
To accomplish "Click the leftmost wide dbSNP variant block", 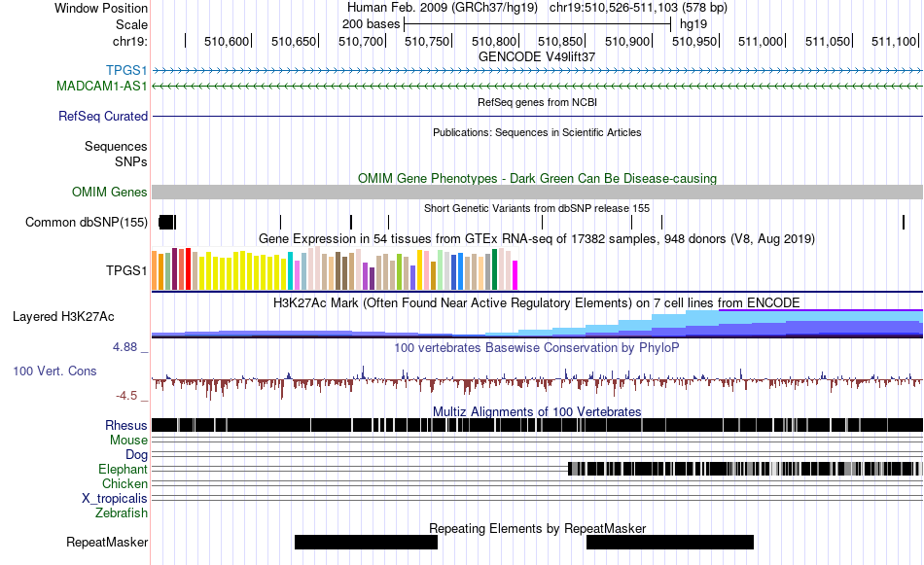I will [x=166, y=222].
